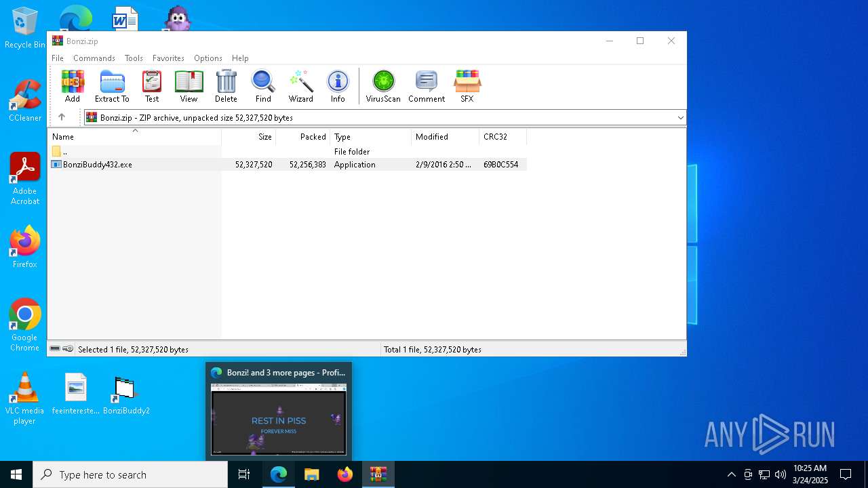Open VLC media player desktop shortcut

(x=24, y=399)
